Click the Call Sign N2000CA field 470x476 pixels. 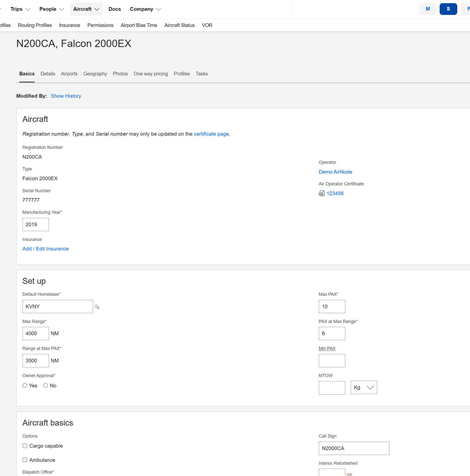tap(354, 448)
